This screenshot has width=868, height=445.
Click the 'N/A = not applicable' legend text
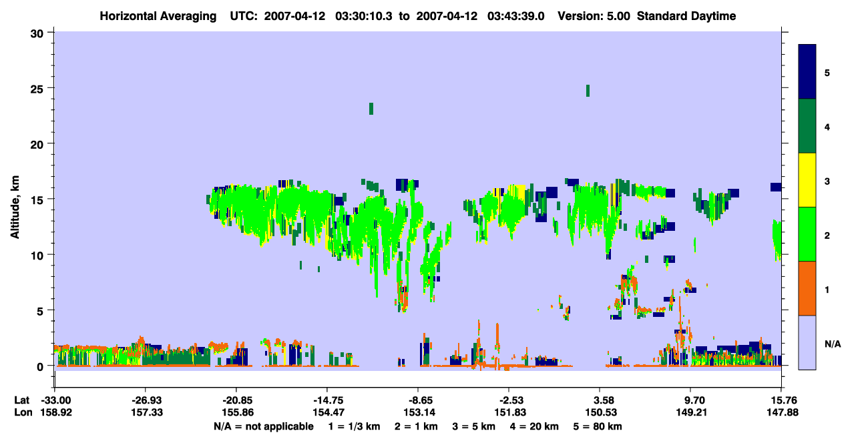coord(264,426)
